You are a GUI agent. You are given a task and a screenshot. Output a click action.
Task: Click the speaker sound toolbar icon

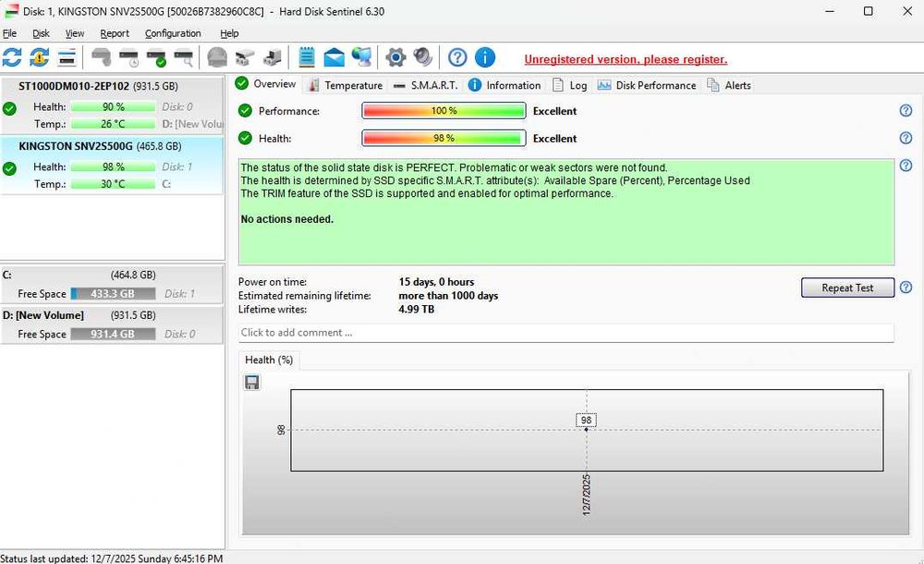[422, 57]
